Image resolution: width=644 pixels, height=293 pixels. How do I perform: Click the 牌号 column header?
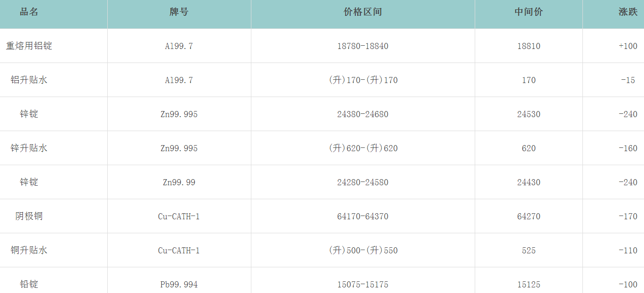pos(179,12)
